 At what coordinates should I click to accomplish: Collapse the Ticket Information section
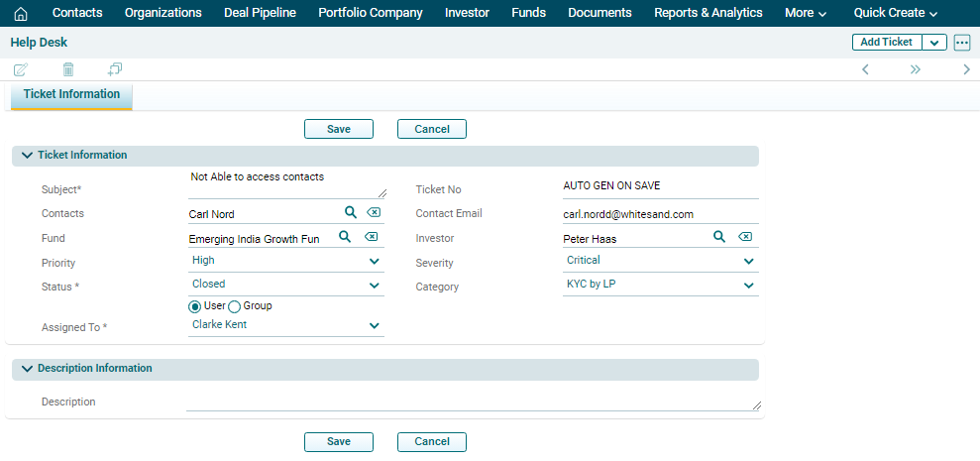(27, 156)
